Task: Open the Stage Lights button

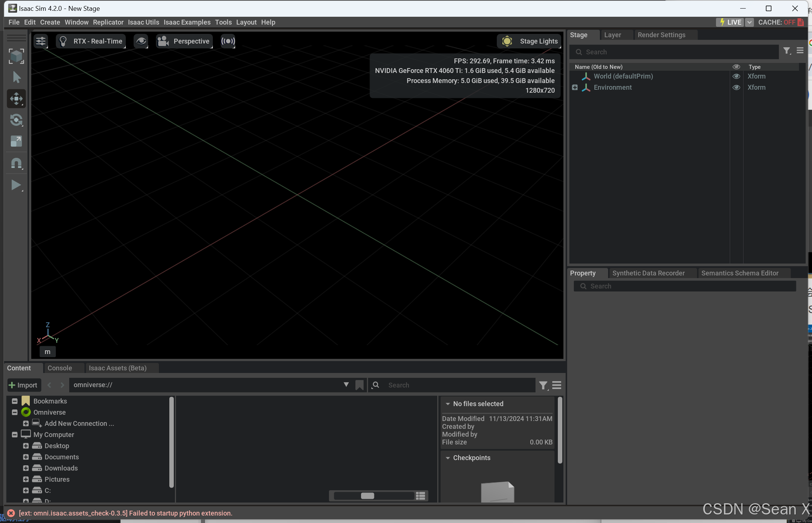Action: point(529,41)
